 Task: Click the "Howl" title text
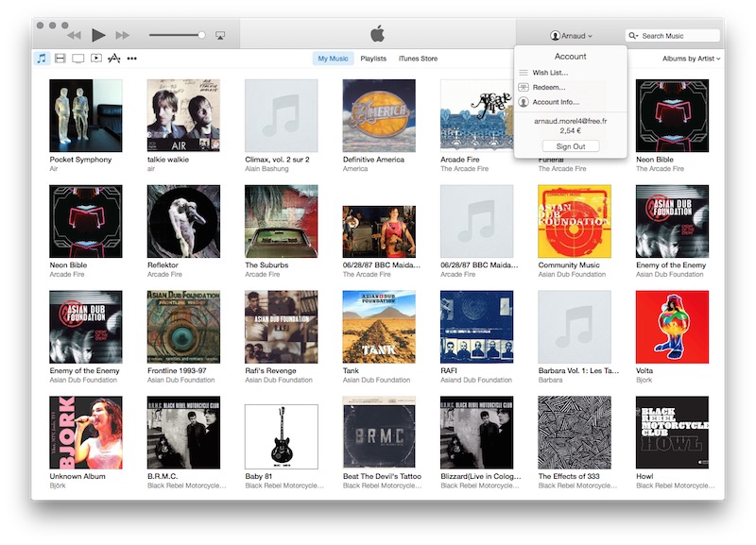[644, 476]
